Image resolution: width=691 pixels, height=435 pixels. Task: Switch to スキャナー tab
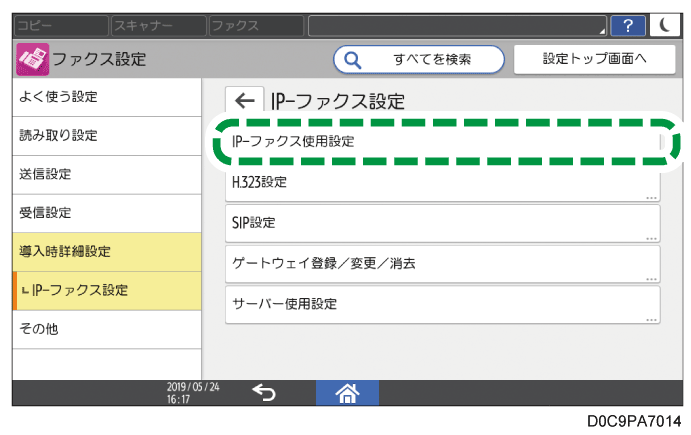pos(159,26)
